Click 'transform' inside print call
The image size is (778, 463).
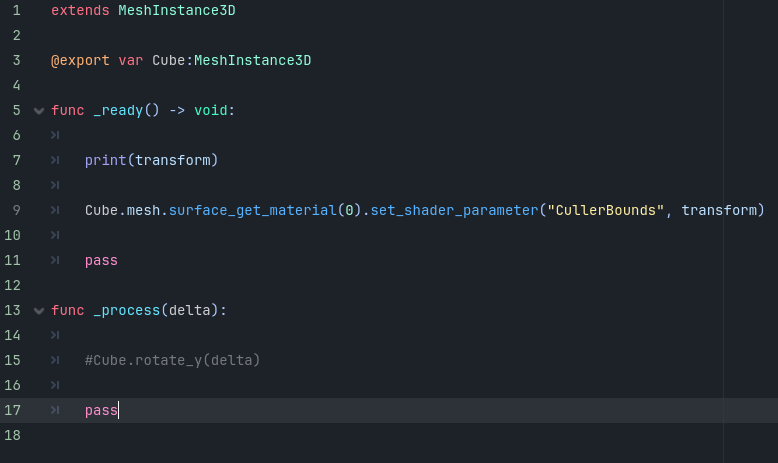172,160
